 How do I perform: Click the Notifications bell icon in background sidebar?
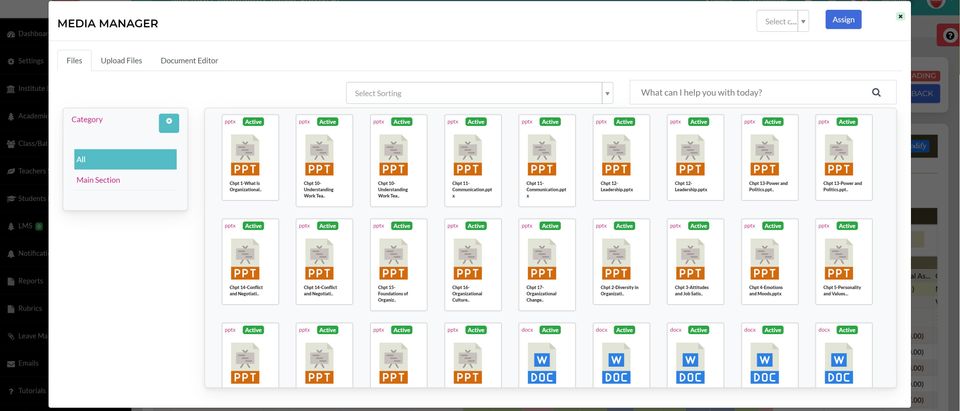[x=11, y=254]
